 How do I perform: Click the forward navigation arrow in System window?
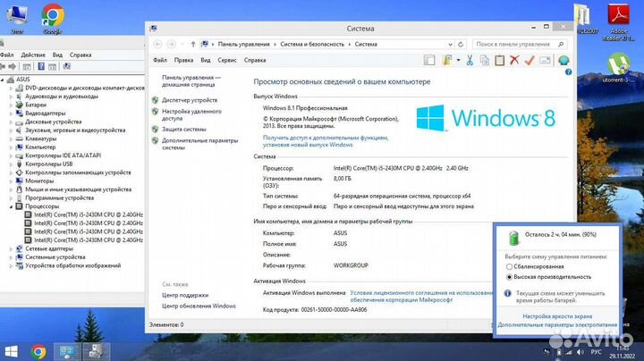tap(171, 45)
